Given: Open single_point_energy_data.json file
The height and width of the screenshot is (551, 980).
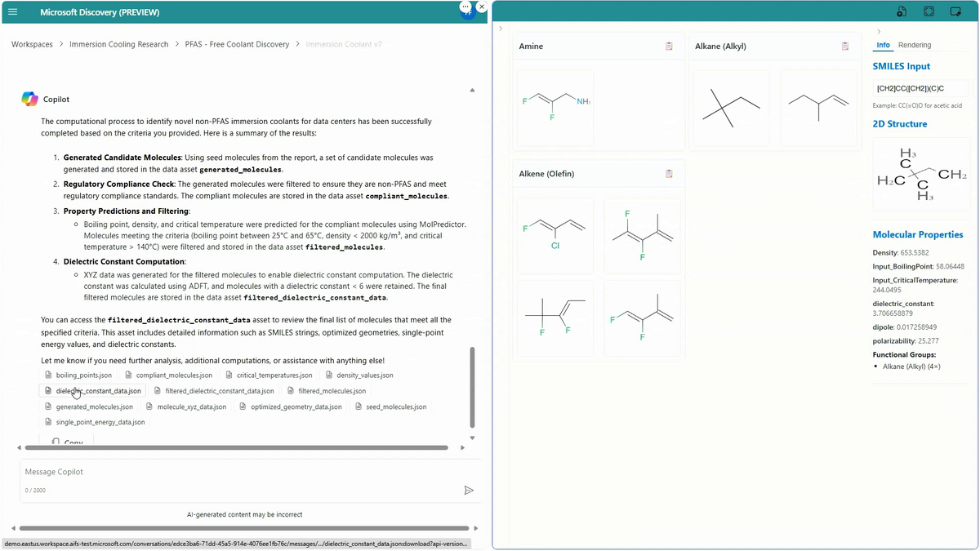Looking at the screenshot, I should [96, 422].
